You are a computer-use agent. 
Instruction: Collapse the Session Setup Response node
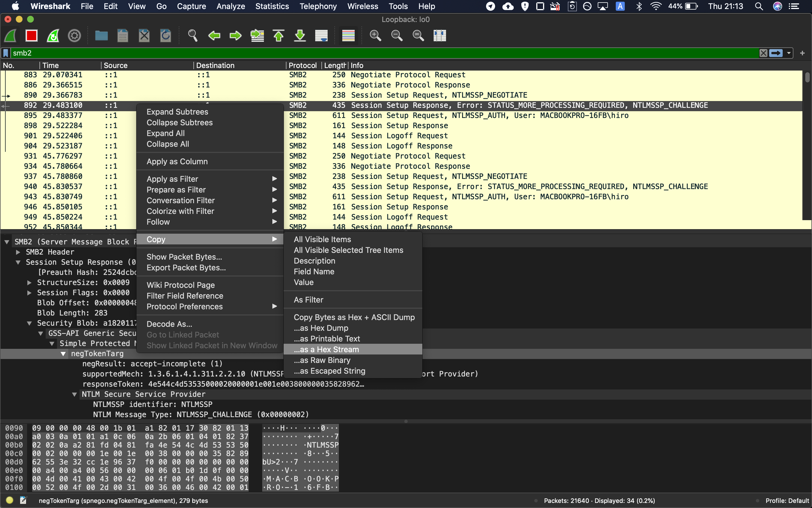(18, 262)
